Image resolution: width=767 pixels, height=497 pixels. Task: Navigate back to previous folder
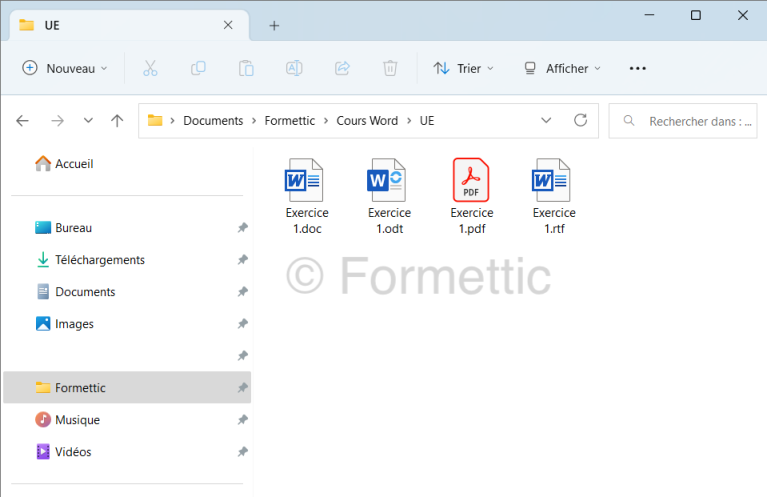23,120
